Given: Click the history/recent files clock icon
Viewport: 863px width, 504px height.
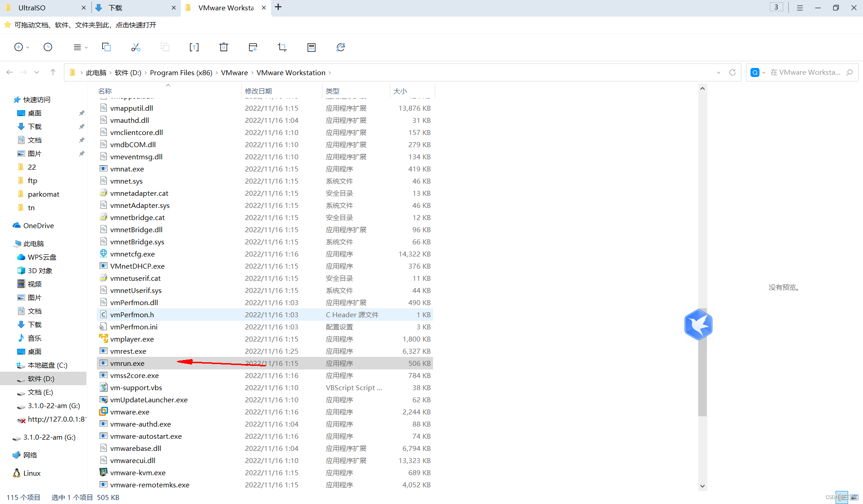Looking at the screenshot, I should tap(48, 47).
